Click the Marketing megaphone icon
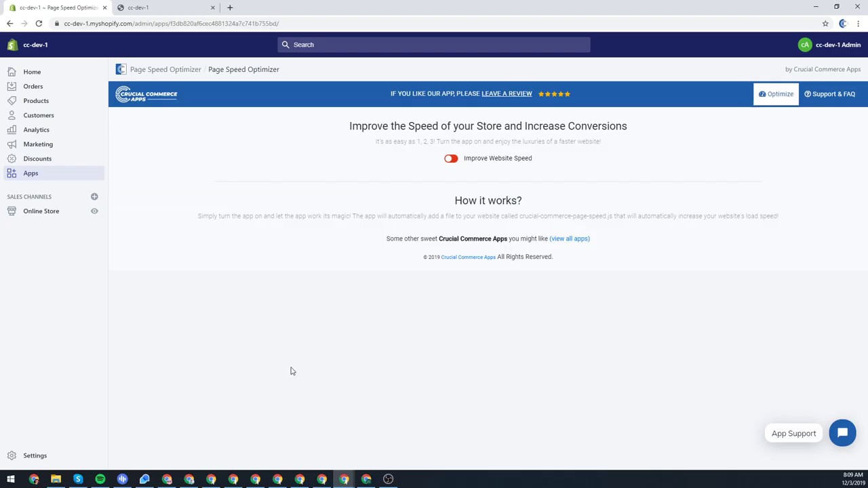Image resolution: width=868 pixels, height=488 pixels. tap(12, 144)
